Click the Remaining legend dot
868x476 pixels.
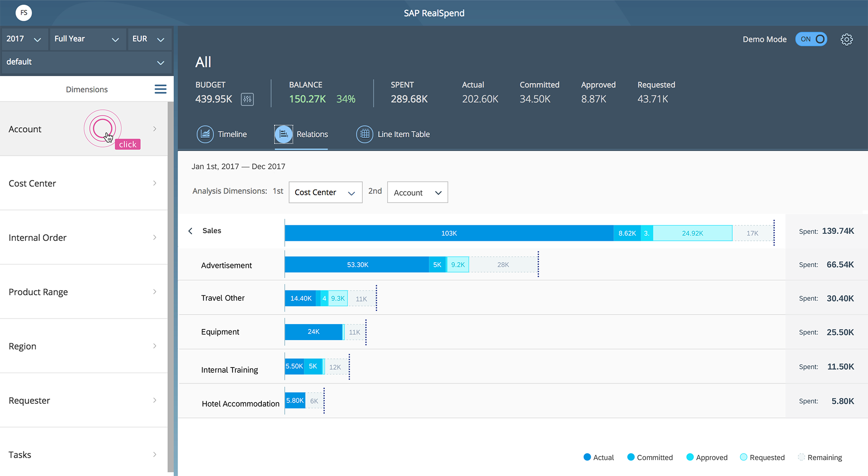(801, 457)
